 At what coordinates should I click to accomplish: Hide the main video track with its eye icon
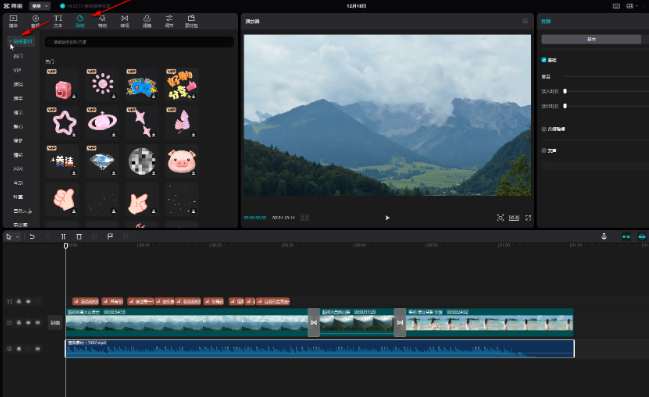[x=28, y=322]
